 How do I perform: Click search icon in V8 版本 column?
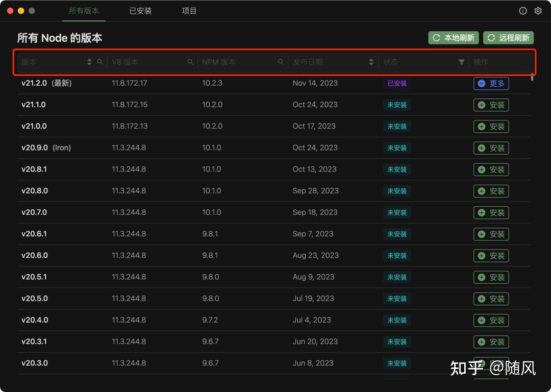(190, 62)
